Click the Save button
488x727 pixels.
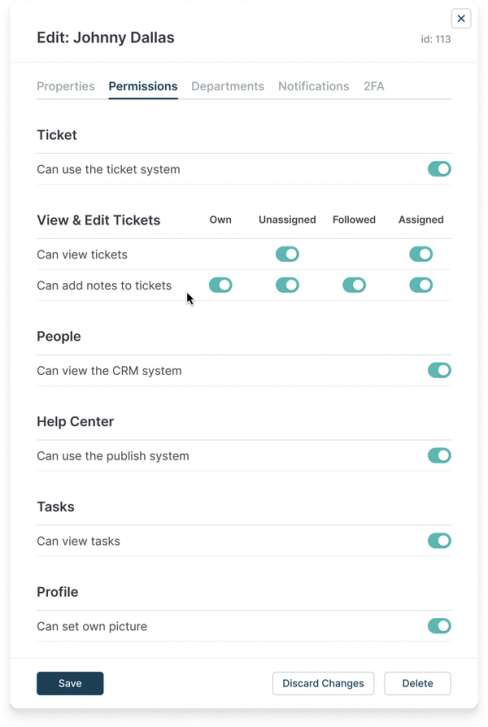pyautogui.click(x=70, y=683)
